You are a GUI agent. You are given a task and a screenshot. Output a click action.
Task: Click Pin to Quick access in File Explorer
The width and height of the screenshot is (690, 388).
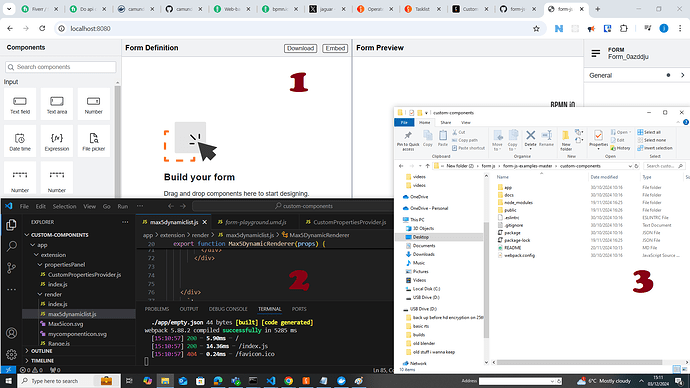(x=408, y=141)
